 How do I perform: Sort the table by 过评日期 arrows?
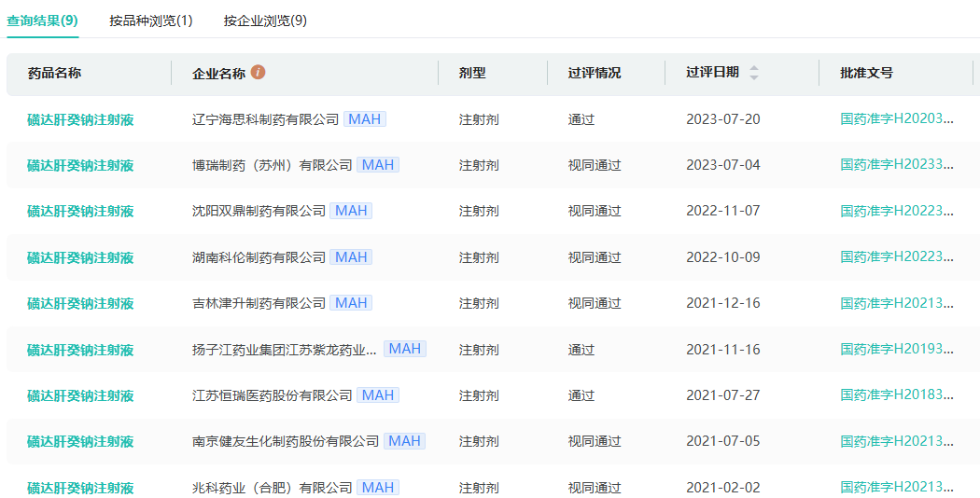pyautogui.click(x=754, y=73)
